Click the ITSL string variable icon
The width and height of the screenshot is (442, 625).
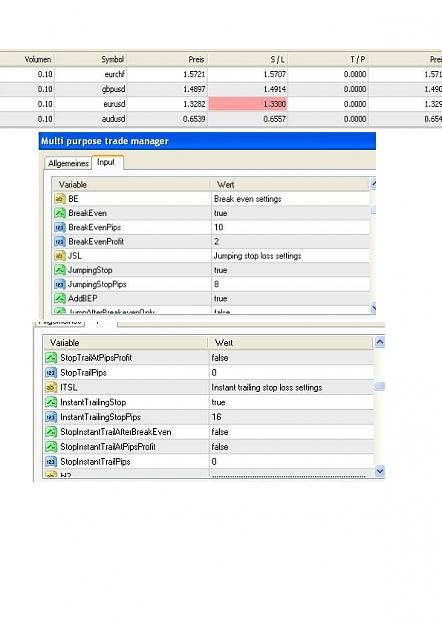51,387
